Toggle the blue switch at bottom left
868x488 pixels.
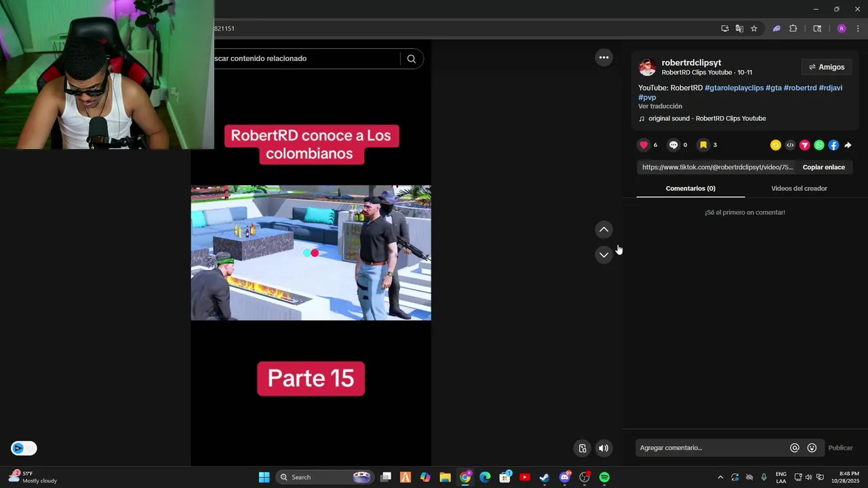point(24,448)
